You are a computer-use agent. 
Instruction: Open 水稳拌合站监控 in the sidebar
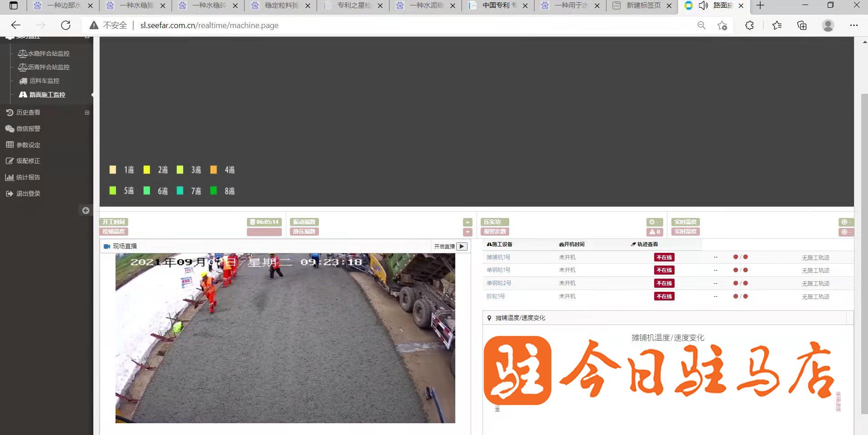click(44, 53)
